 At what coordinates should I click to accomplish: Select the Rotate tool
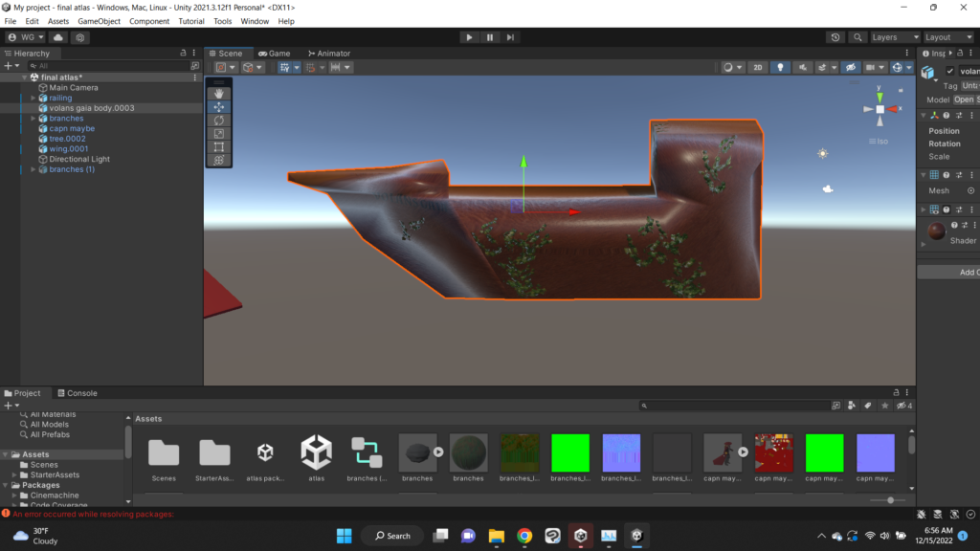(x=219, y=120)
